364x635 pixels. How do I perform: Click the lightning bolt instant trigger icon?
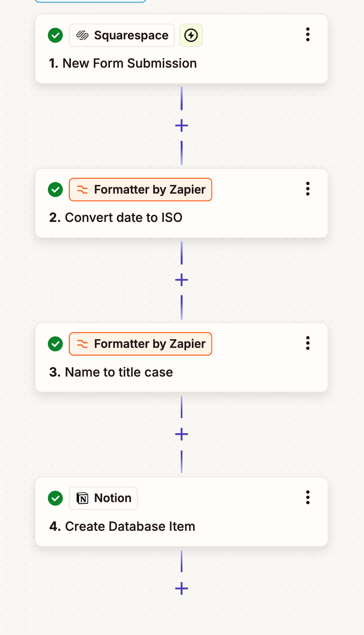pos(191,35)
